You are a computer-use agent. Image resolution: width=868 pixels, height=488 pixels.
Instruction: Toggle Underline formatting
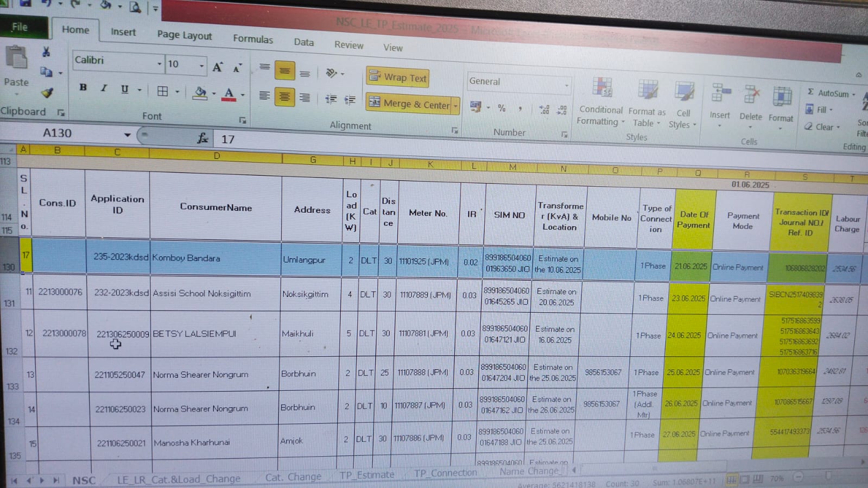124,89
